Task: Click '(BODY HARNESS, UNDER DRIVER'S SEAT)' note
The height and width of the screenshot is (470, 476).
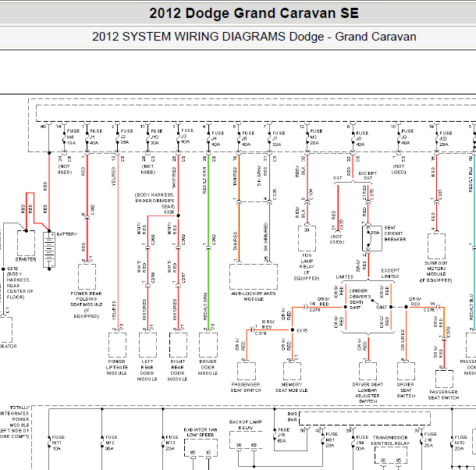Action: coord(155,201)
